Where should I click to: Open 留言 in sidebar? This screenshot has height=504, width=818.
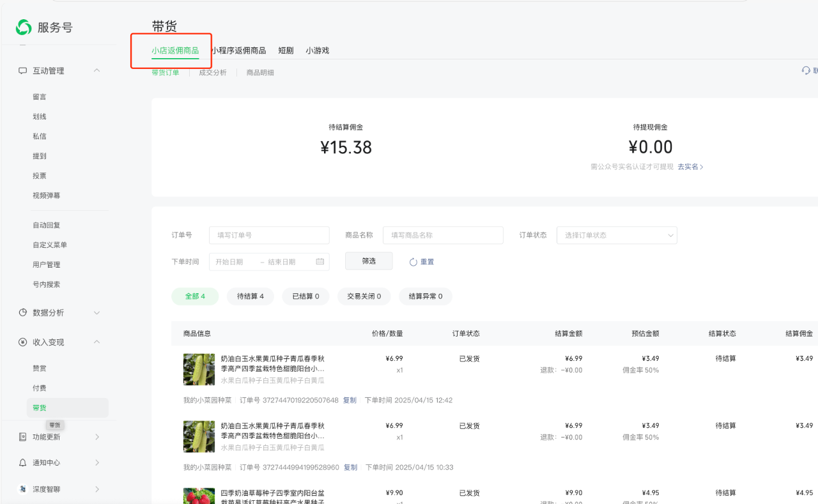[x=40, y=97]
